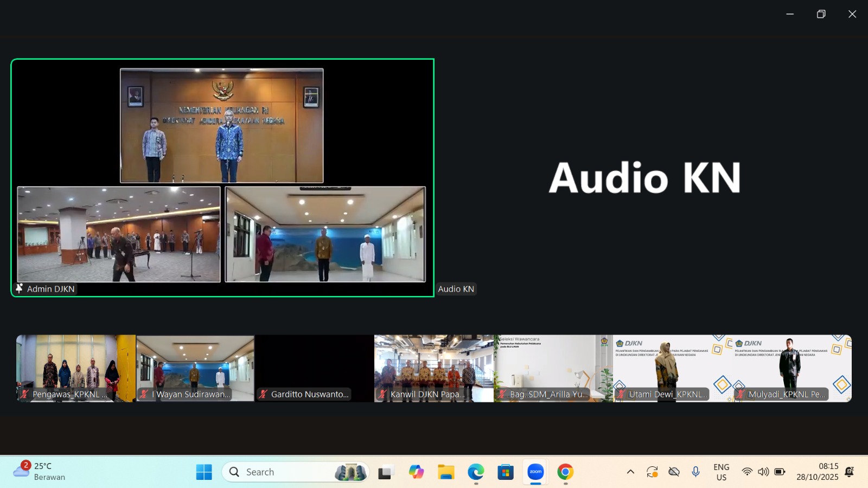Screen dimensions: 868x488
Task: Launch Copilot from taskbar
Action: (416, 472)
